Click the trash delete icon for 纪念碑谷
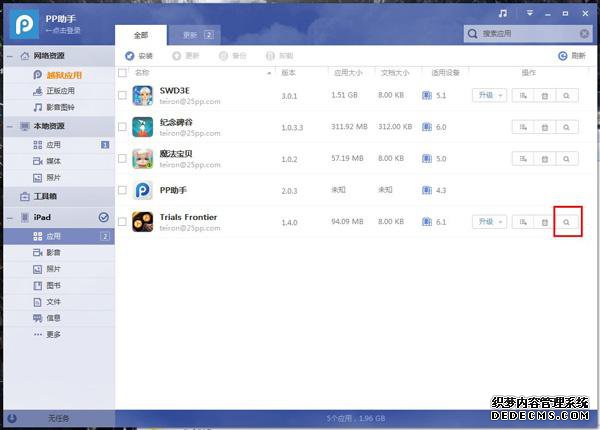The image size is (600, 430). click(545, 127)
